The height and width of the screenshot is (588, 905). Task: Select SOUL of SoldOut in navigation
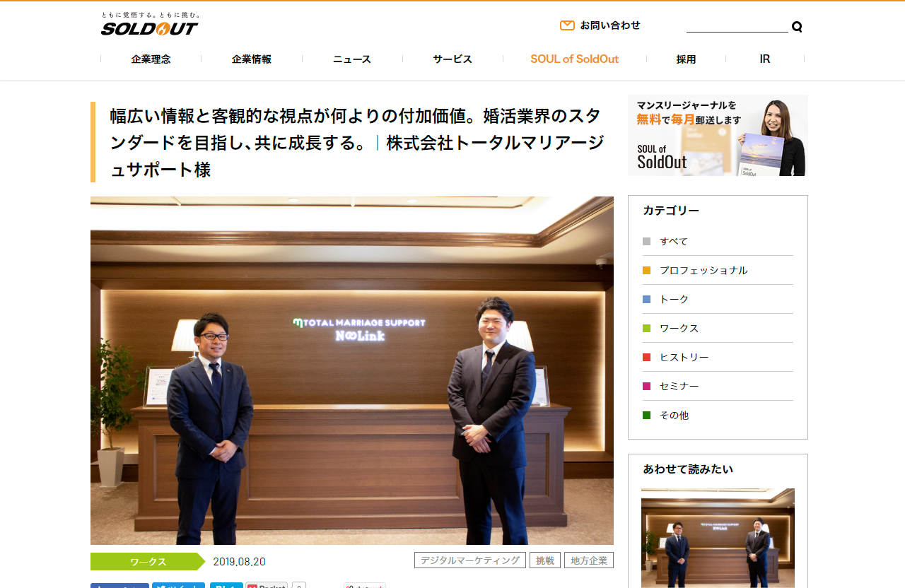(575, 59)
